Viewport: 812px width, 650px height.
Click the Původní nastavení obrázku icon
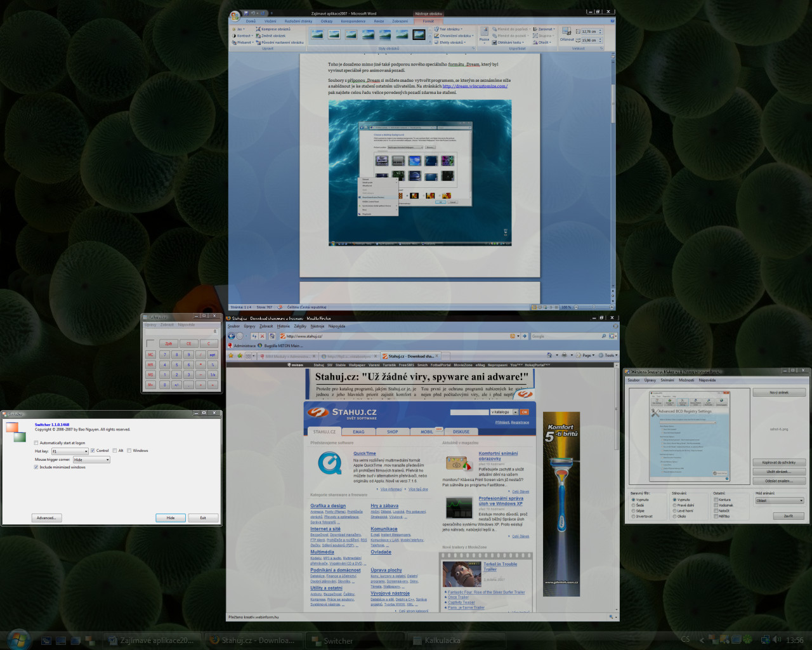pos(258,43)
